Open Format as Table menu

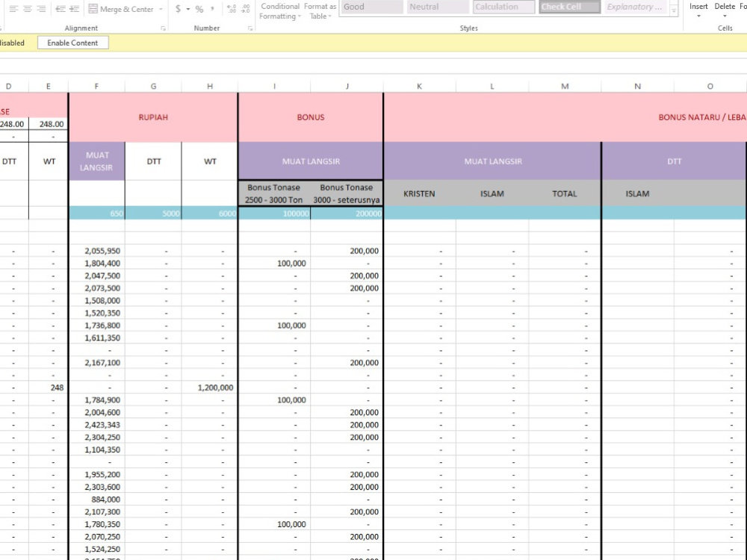point(320,11)
